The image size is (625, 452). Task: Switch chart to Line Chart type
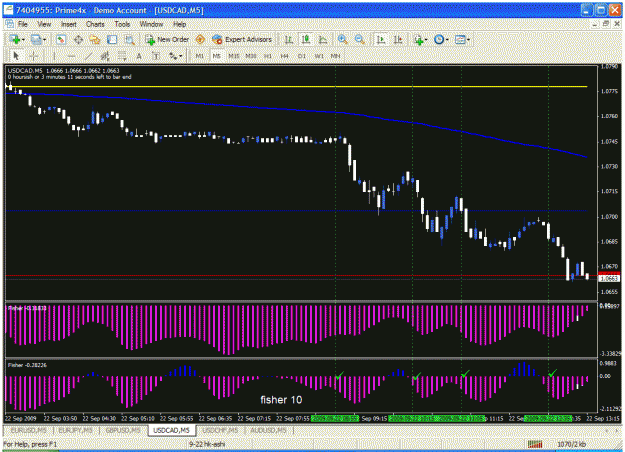point(323,39)
